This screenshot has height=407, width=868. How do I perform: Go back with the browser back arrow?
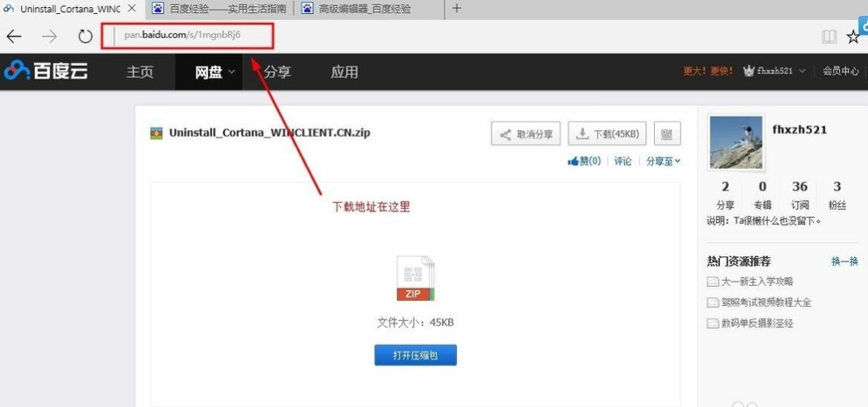pos(13,37)
